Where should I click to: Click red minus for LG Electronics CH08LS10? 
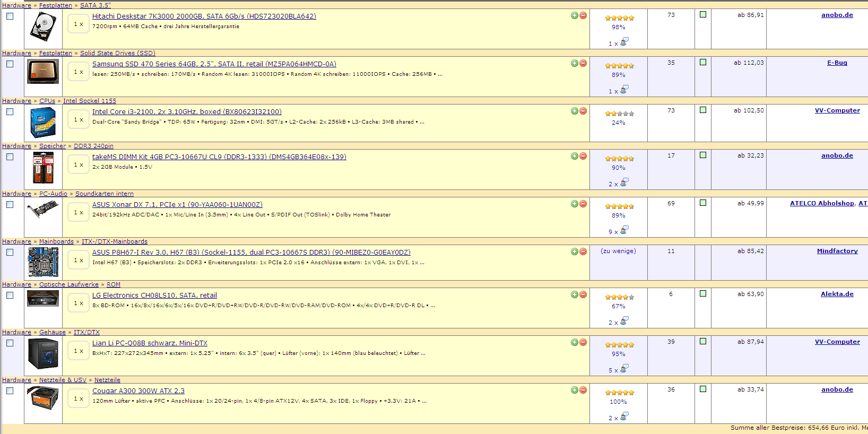coord(583,294)
